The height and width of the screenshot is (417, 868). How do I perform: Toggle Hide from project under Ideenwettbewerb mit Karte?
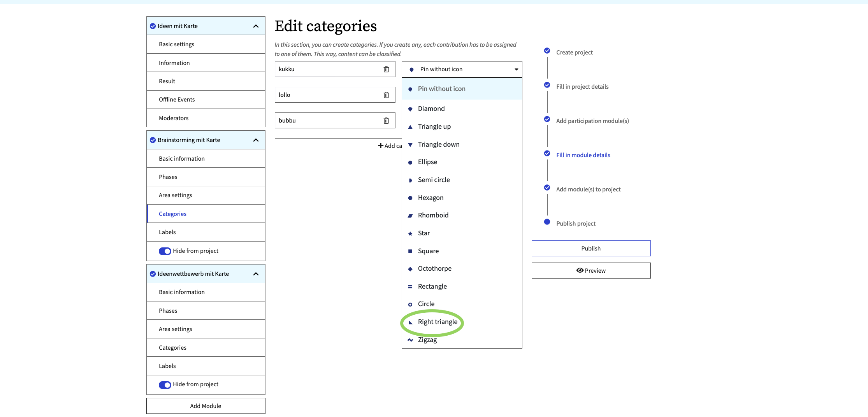coord(165,385)
